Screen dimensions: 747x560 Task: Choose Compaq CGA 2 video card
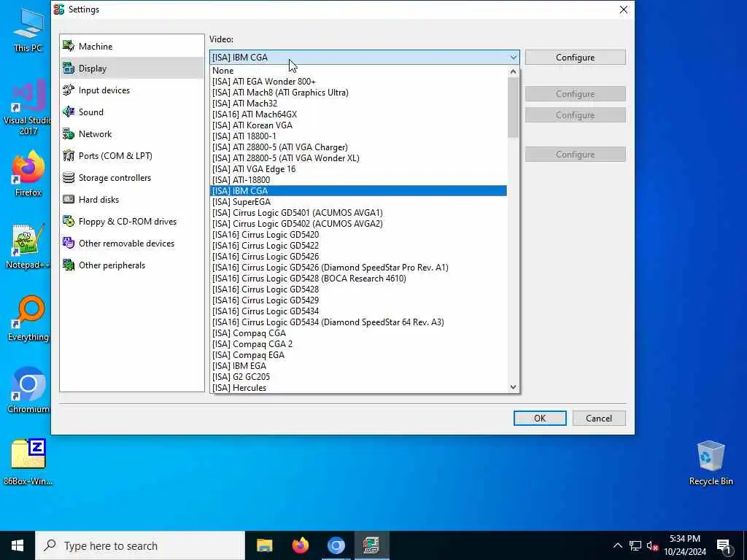[358, 344]
